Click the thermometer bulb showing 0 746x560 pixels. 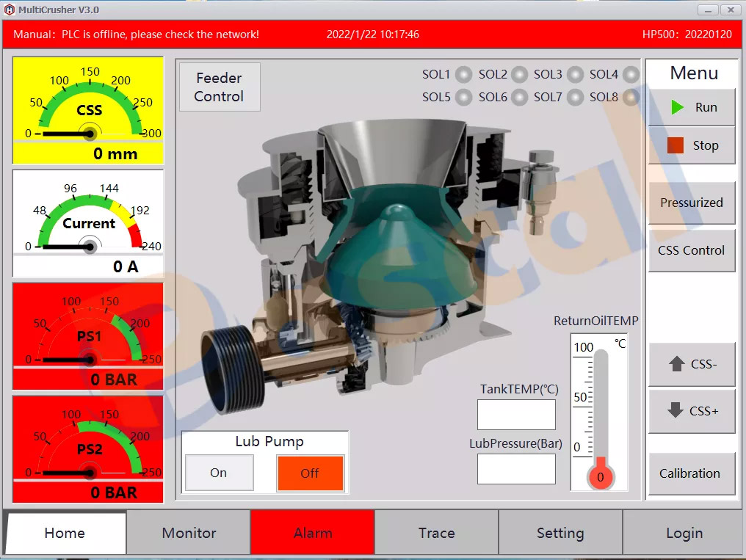[x=601, y=476]
